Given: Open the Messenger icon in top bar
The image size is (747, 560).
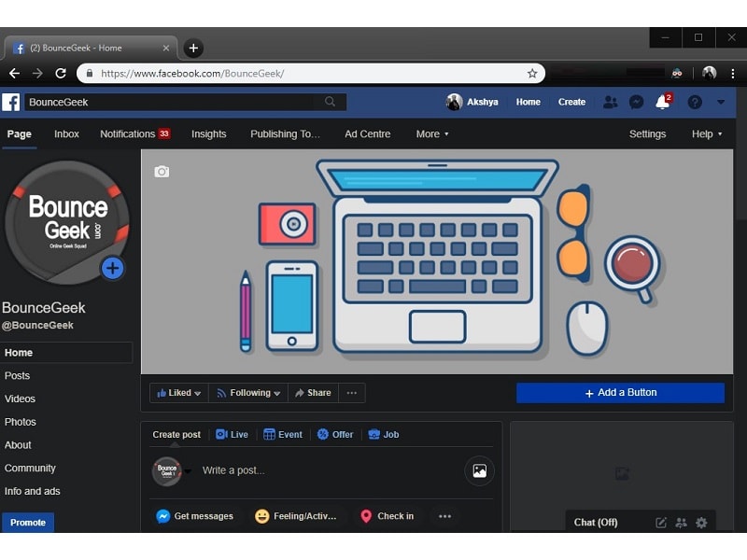Looking at the screenshot, I should tap(636, 102).
